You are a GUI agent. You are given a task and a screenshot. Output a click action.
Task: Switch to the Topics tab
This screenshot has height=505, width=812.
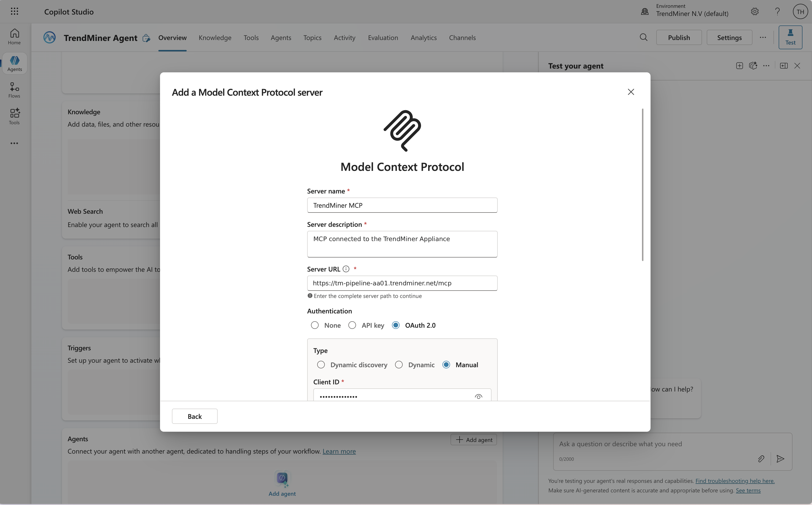312,37
